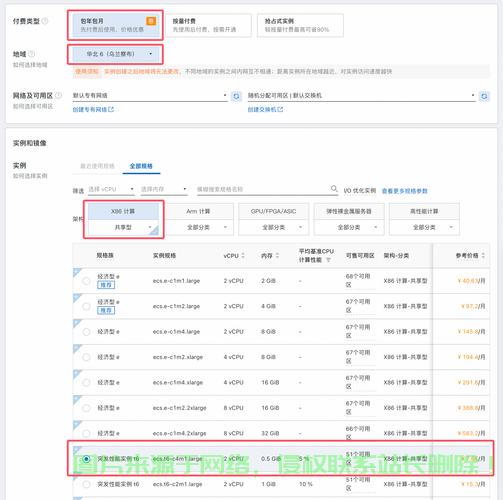Select ecs.e-c1m2.xlarge radio button
The height and width of the screenshot is (500, 503).
86,357
